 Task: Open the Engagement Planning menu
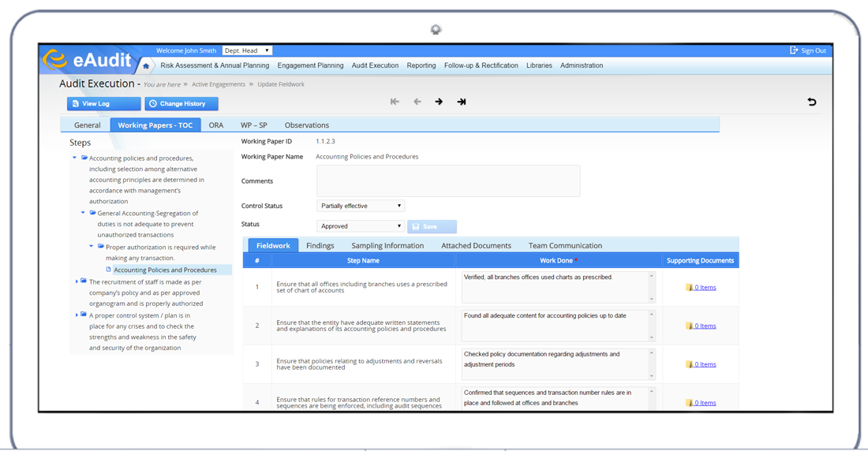[310, 65]
